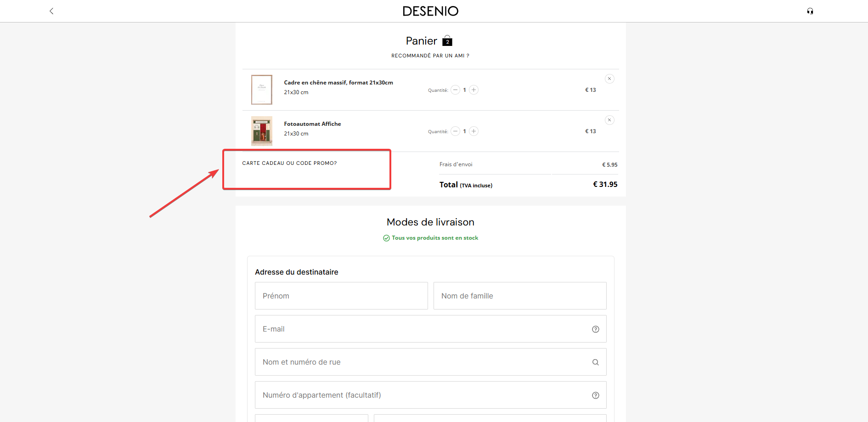868x422 pixels.
Task: Go back using the left chevron arrow
Action: click(51, 11)
